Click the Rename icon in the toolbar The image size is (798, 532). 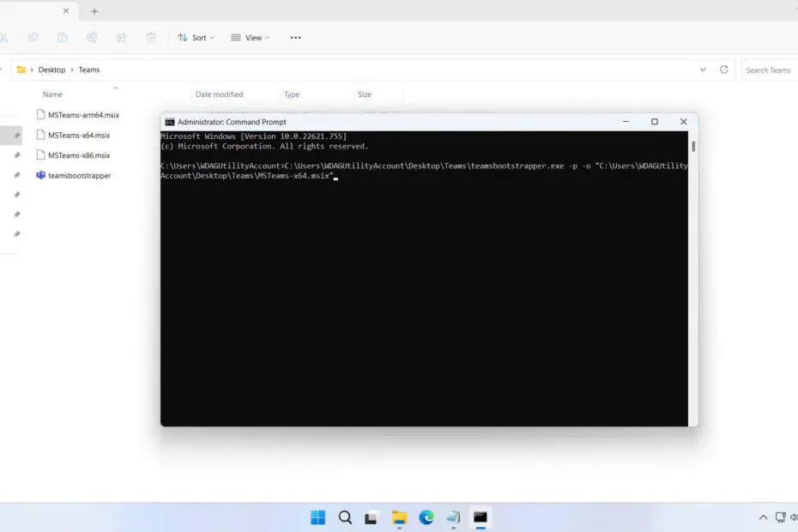point(91,38)
